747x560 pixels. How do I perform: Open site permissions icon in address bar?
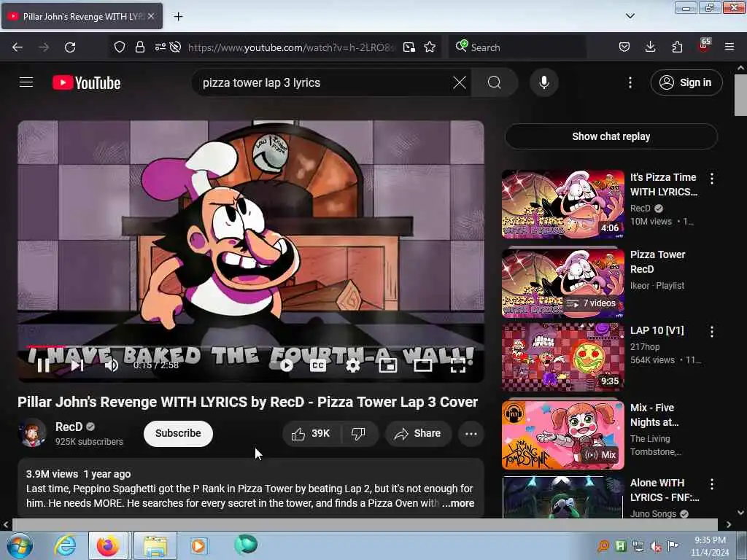(160, 47)
